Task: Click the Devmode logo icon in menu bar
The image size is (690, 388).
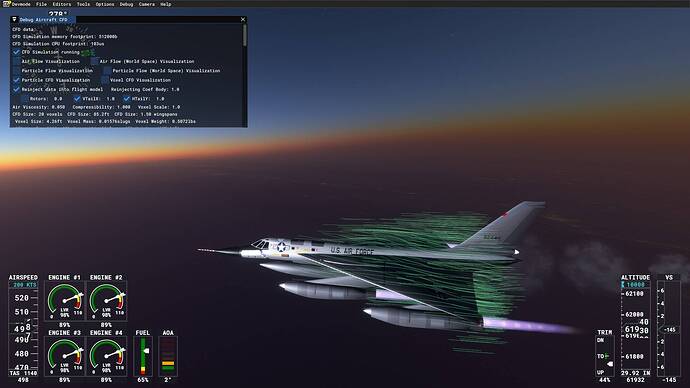Action: [6, 4]
